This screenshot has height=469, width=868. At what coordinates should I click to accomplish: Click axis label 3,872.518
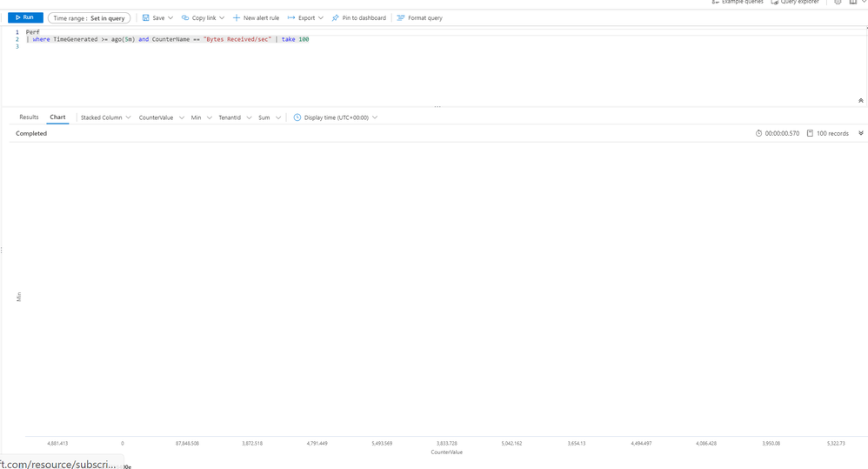click(252, 444)
